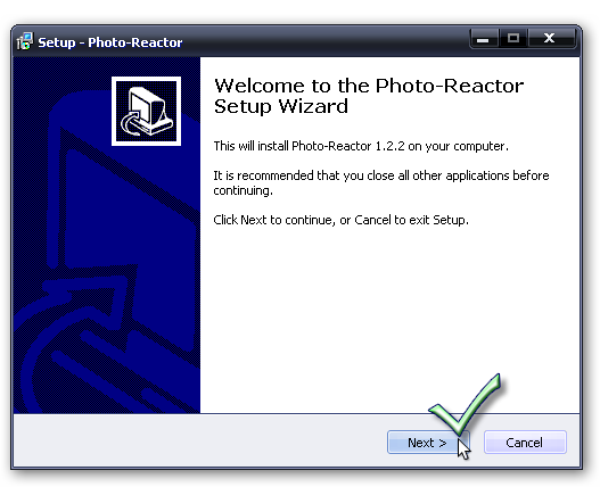The height and width of the screenshot is (500, 600).
Task: Click the 'Setup - Photo-Reactor' title text
Action: click(x=110, y=42)
